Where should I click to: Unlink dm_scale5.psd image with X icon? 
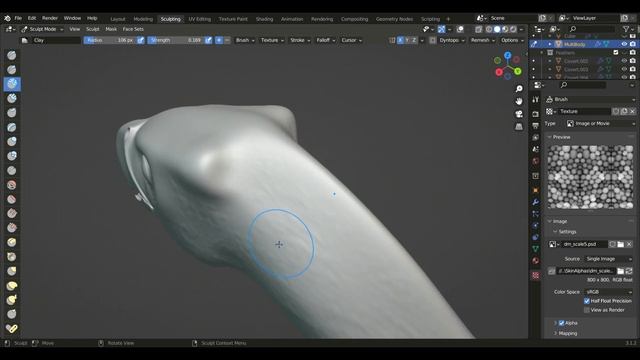(x=629, y=244)
